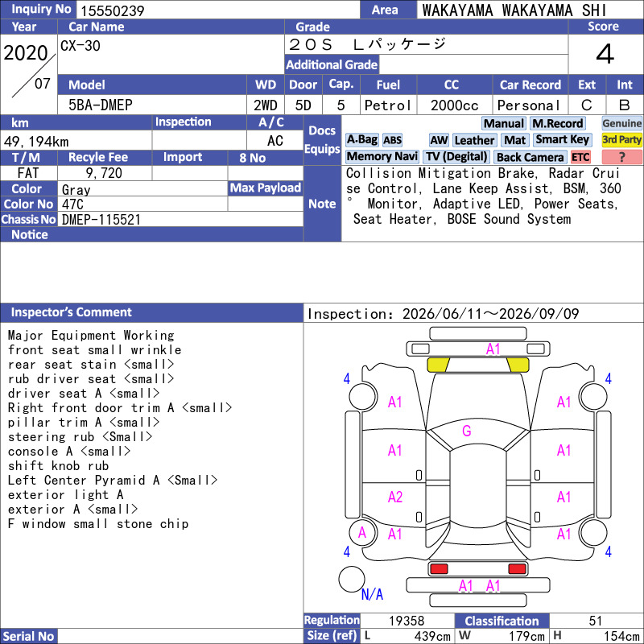
Task: Select the classification value 51
Action: click(x=596, y=621)
